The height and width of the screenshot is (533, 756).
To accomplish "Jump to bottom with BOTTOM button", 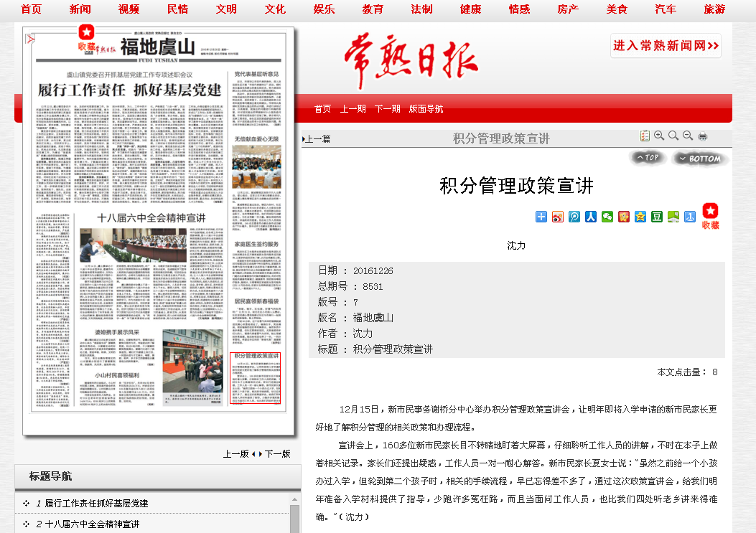I will tap(699, 158).
